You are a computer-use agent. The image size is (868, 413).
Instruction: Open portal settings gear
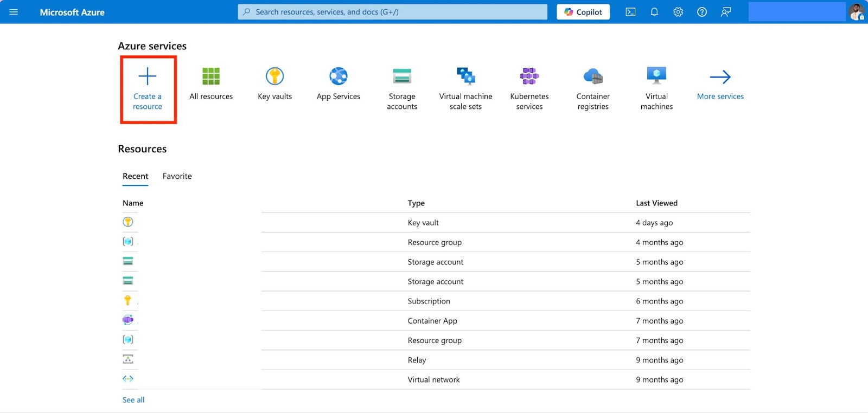(x=678, y=12)
